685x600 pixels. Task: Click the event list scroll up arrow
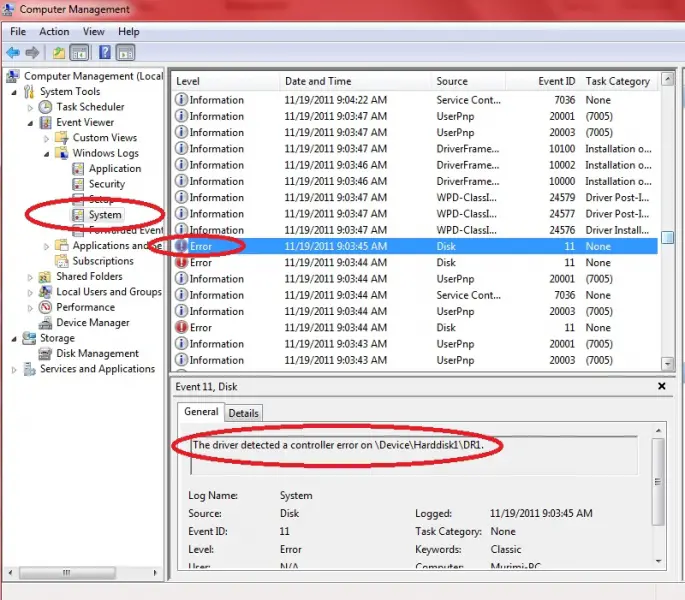tap(668, 79)
